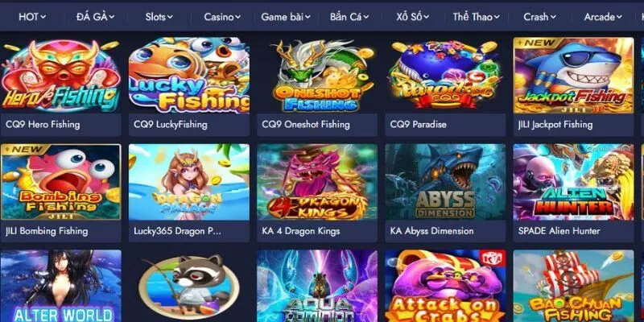Click the Lucky365 Dragon P... title link
Image resolution: width=644 pixels, height=322 pixels.
[x=177, y=231]
